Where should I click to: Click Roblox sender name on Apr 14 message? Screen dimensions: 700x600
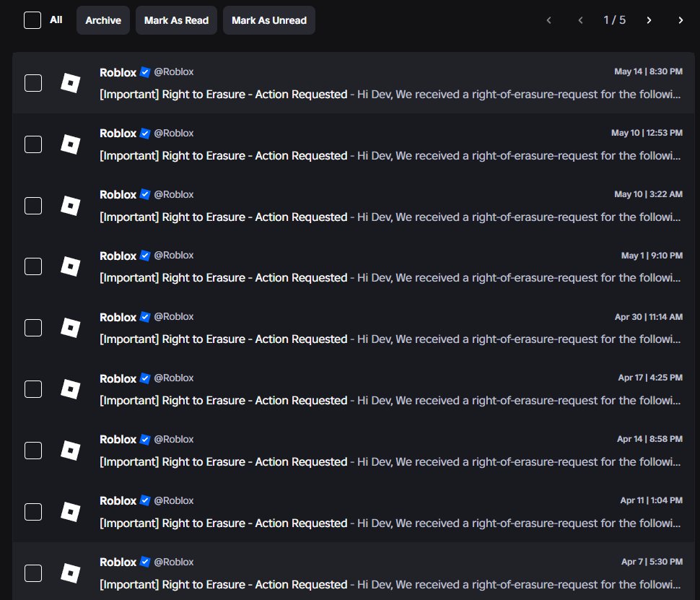tap(118, 439)
